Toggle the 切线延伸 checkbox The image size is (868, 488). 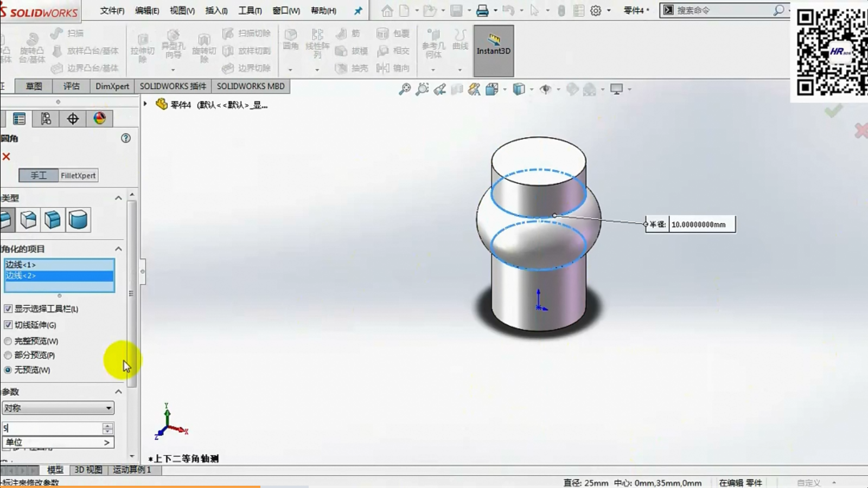8,325
